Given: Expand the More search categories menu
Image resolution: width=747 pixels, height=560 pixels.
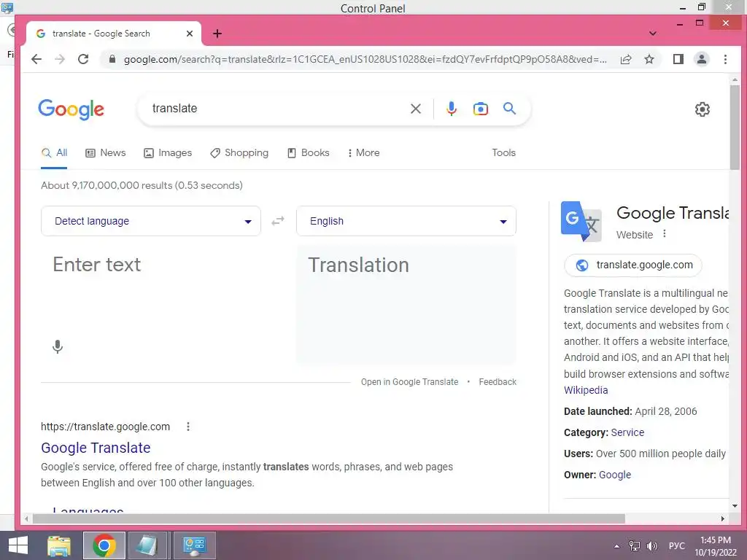Looking at the screenshot, I should (x=363, y=153).
